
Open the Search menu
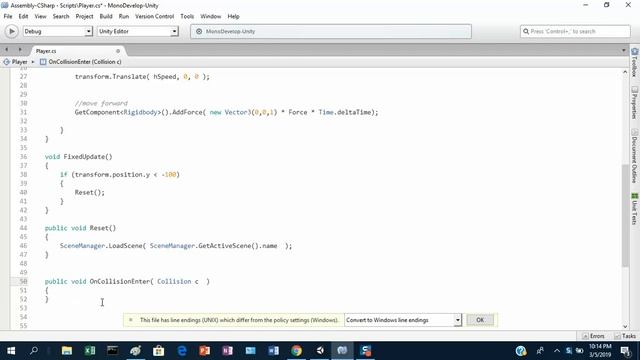pyautogui.click(x=61, y=16)
